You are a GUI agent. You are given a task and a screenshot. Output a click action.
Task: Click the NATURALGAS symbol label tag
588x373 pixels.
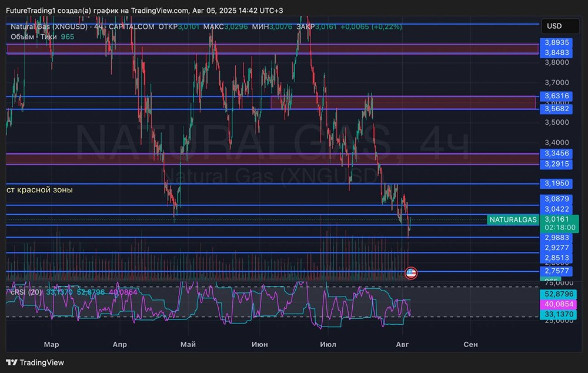click(x=513, y=219)
